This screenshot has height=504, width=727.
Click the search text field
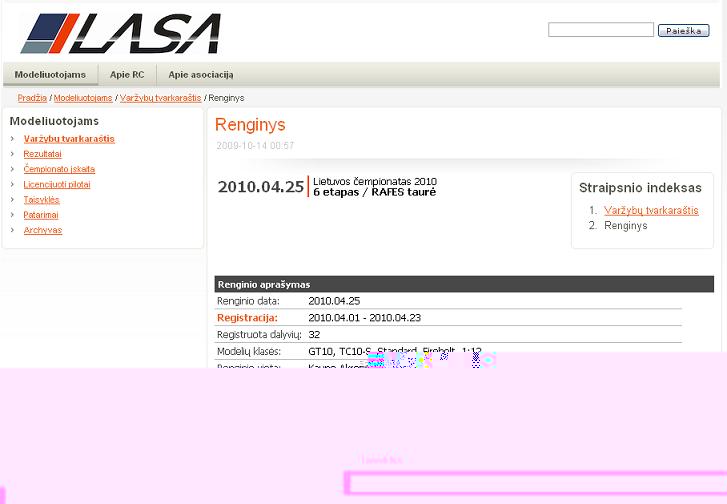pyautogui.click(x=600, y=30)
